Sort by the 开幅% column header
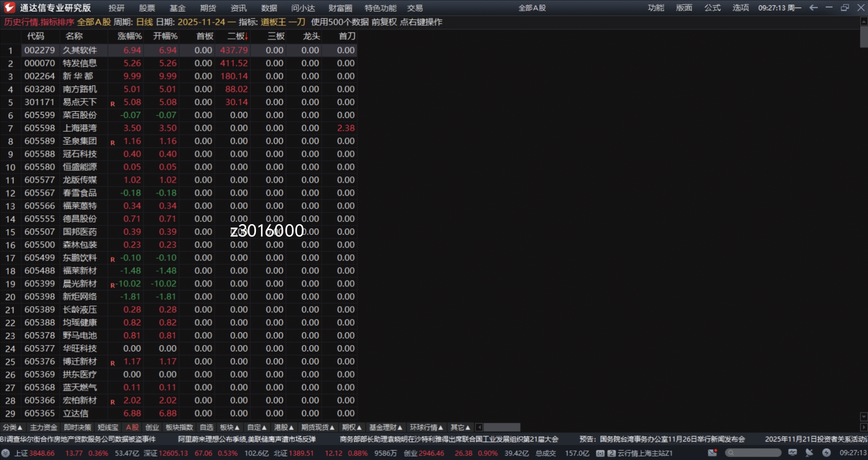Screen dimensions: 868x460 point(165,36)
